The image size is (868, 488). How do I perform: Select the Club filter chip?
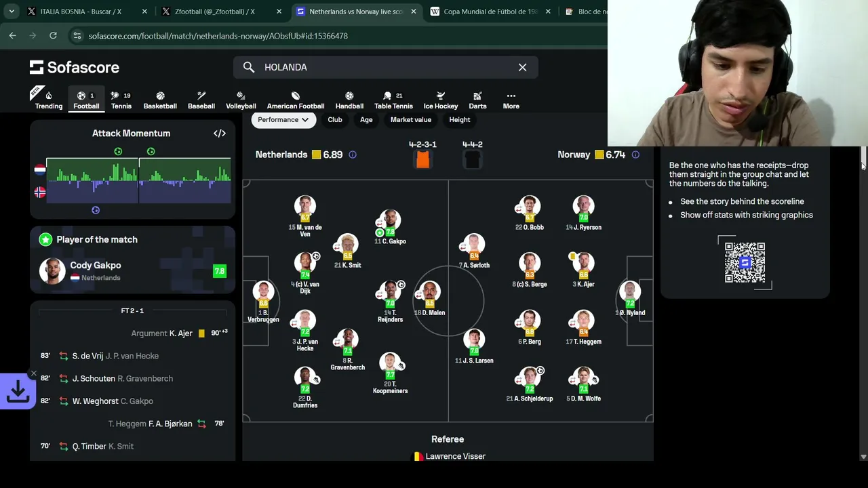pyautogui.click(x=335, y=120)
